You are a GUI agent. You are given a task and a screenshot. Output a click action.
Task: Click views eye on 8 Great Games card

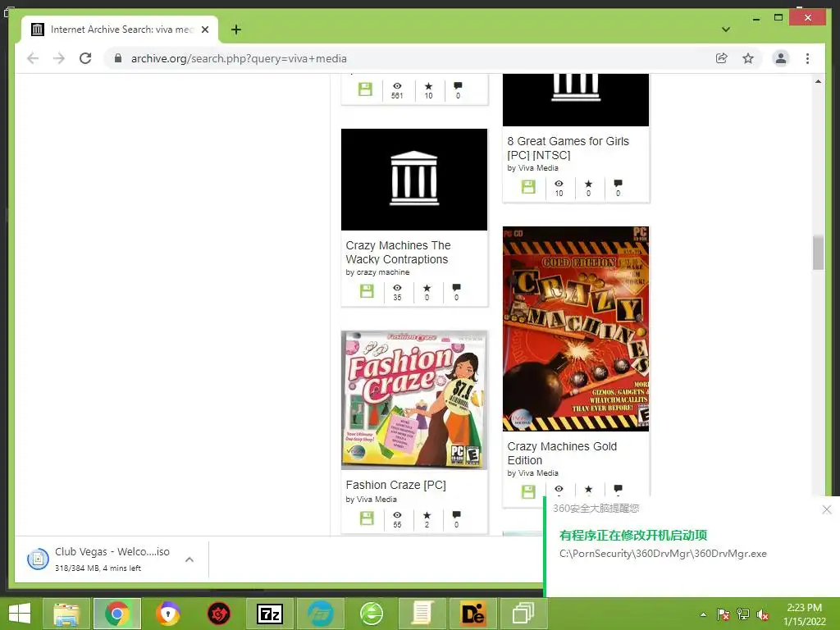click(559, 183)
